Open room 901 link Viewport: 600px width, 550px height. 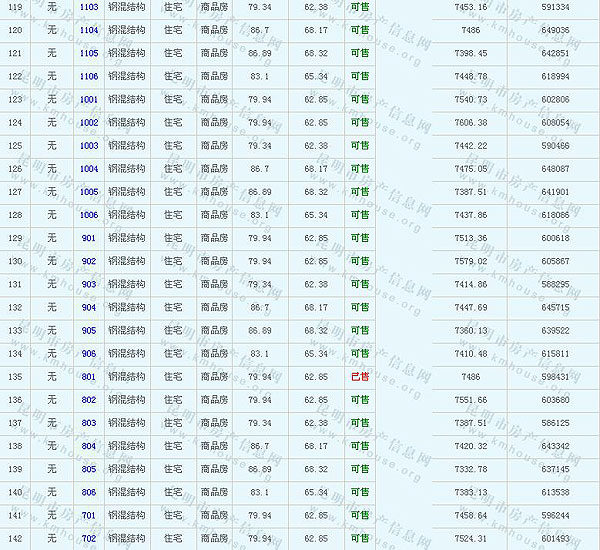point(89,238)
